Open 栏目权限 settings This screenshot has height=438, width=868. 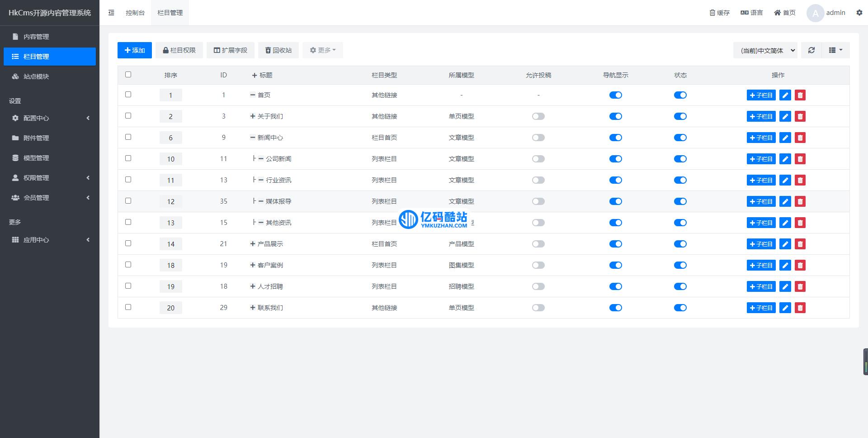click(179, 50)
